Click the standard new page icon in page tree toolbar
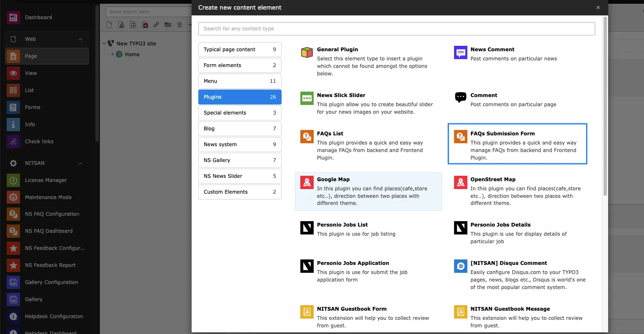This screenshot has height=334, width=644. click(x=109, y=25)
